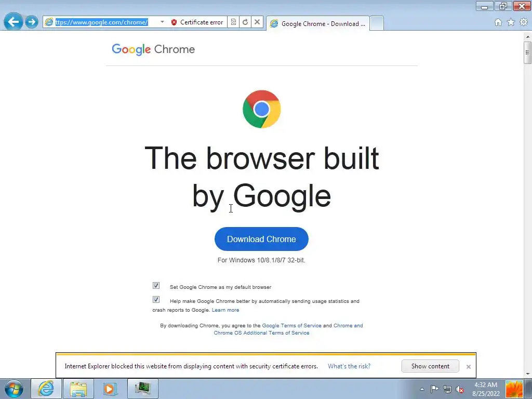Open the Windows Start menu orb

coord(14,389)
